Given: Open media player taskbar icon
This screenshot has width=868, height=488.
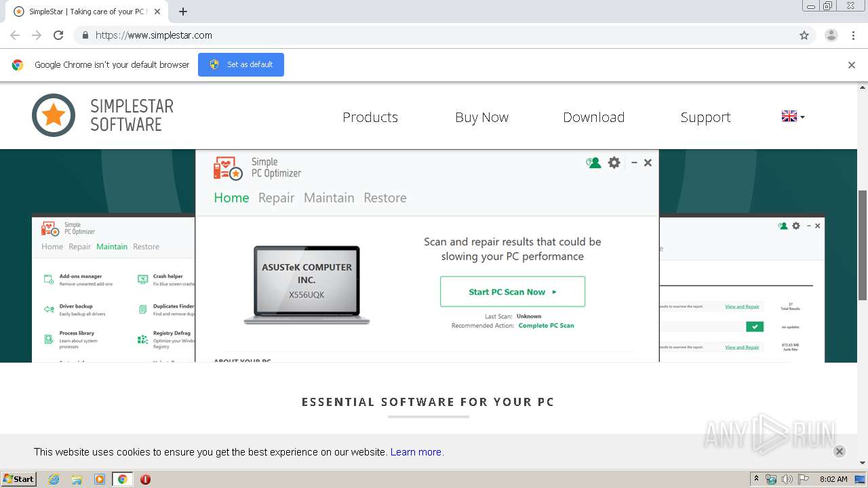Looking at the screenshot, I should [100, 479].
